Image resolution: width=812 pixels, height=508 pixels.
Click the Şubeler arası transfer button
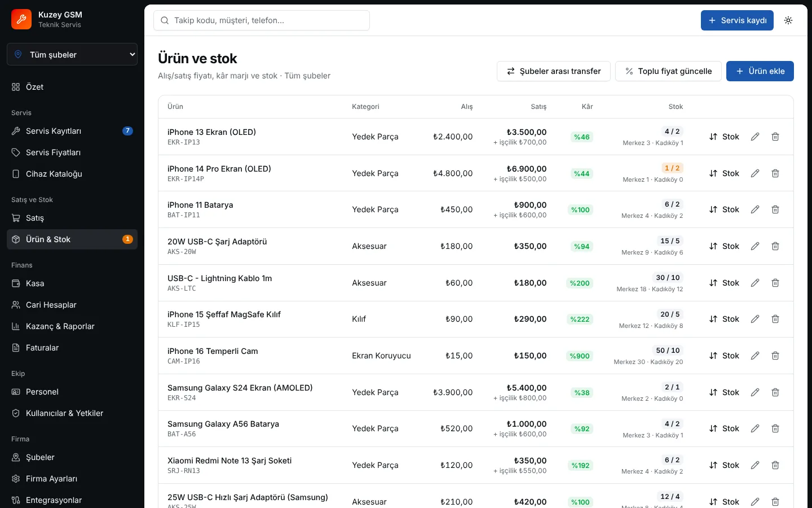point(554,71)
